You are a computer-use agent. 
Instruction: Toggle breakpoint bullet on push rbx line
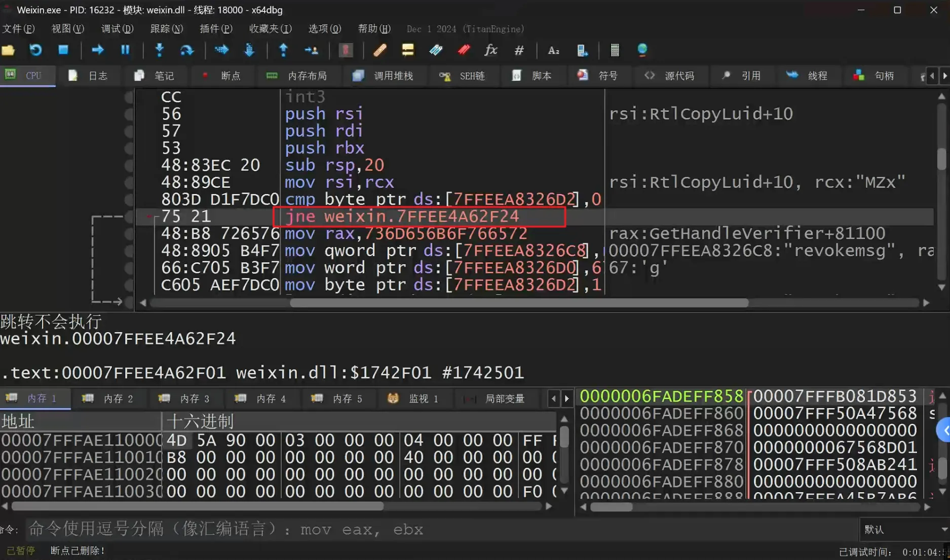[129, 148]
